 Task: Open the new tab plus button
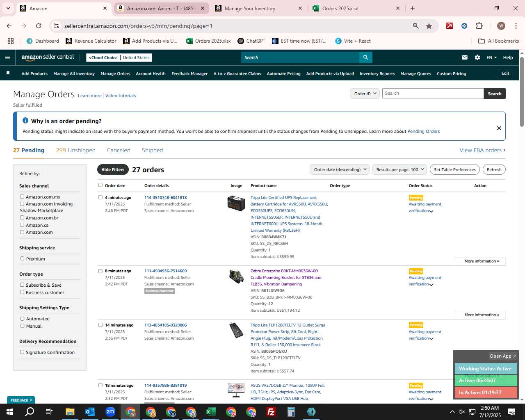click(x=413, y=8)
